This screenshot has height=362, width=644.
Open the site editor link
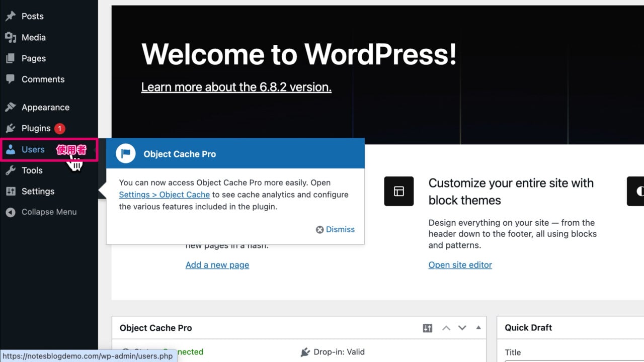point(460,264)
